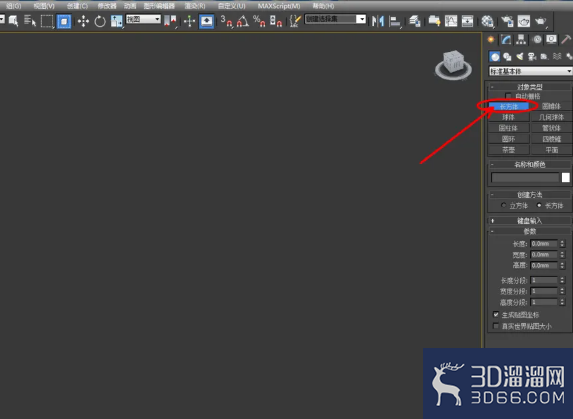Click the white object color swatch
Screen dimensions: 573x419
click(x=566, y=178)
